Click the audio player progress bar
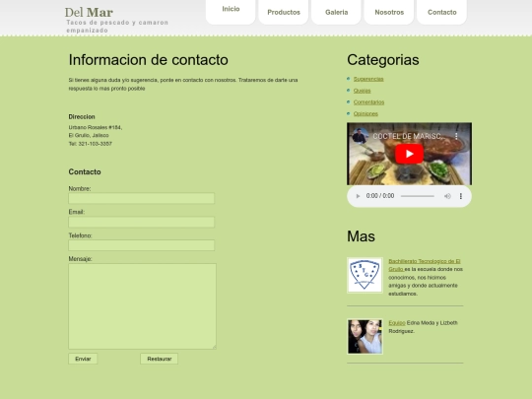 coord(418,196)
